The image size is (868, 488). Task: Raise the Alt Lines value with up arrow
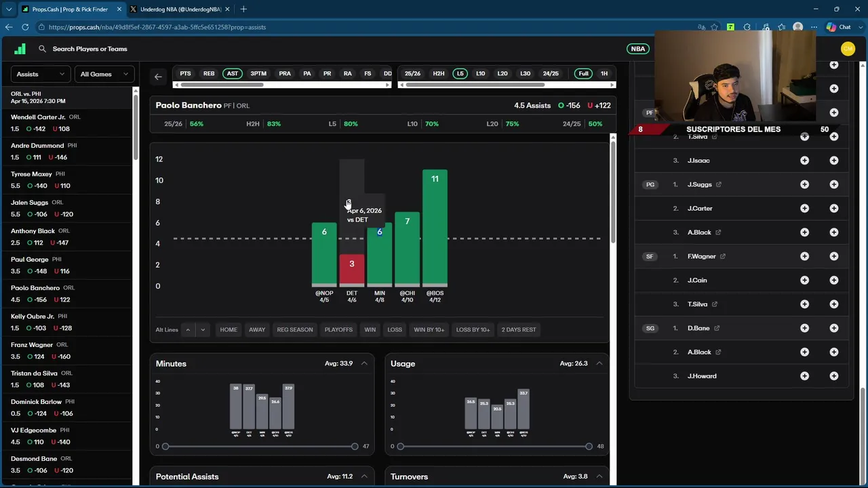188,329
